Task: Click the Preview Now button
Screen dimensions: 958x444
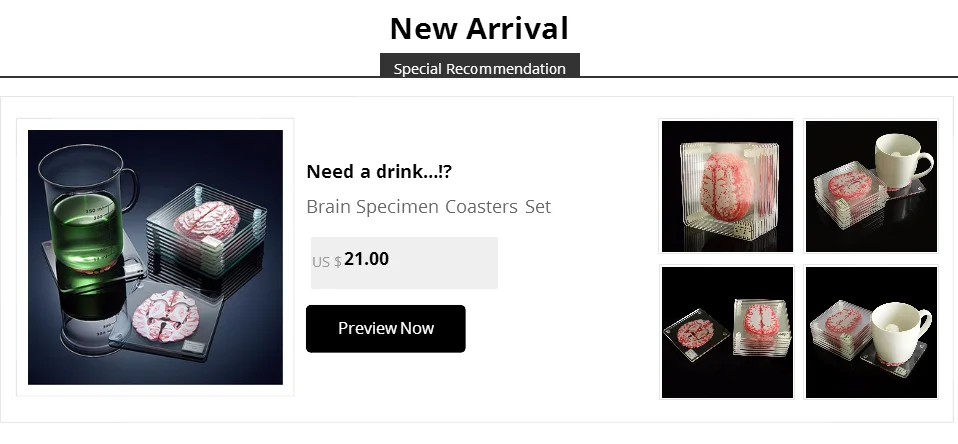Action: click(x=386, y=329)
